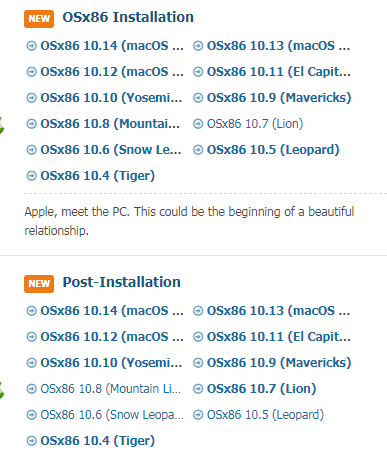Screen dimensions: 387x458
Task: Click arrow icon beside Post-Installation OSx86 10.13
Action: [198, 311]
